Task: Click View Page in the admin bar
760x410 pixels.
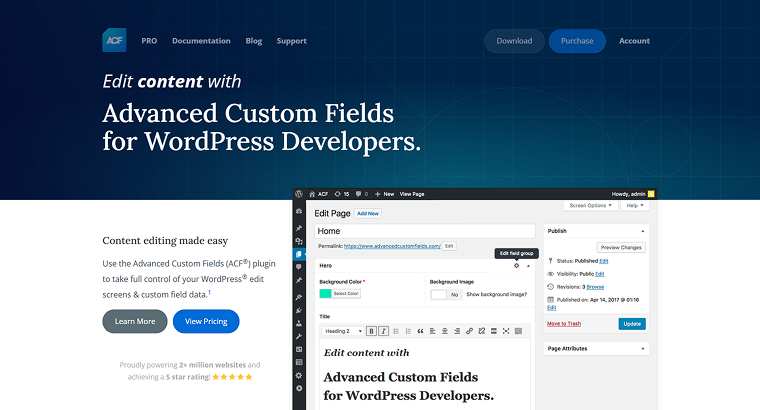Action: click(412, 194)
